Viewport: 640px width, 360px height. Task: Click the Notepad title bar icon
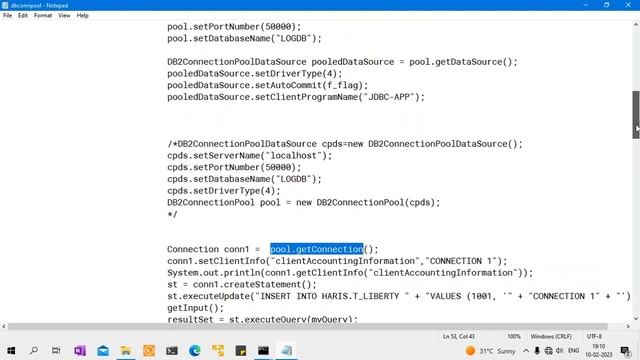5,5
